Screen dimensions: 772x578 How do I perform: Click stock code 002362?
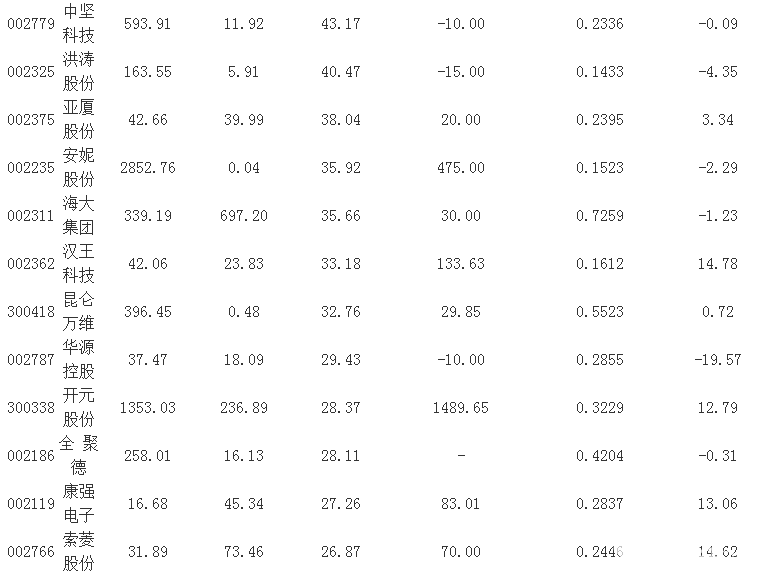tap(29, 264)
